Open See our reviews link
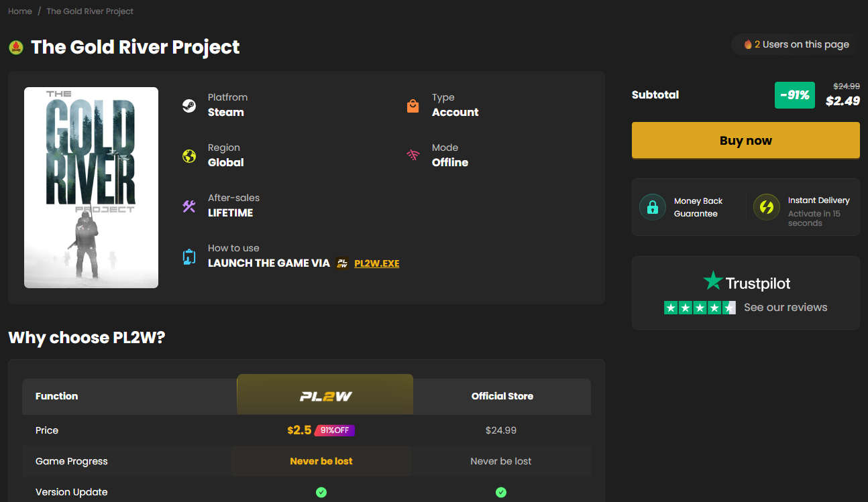868x502 pixels. 785,308
